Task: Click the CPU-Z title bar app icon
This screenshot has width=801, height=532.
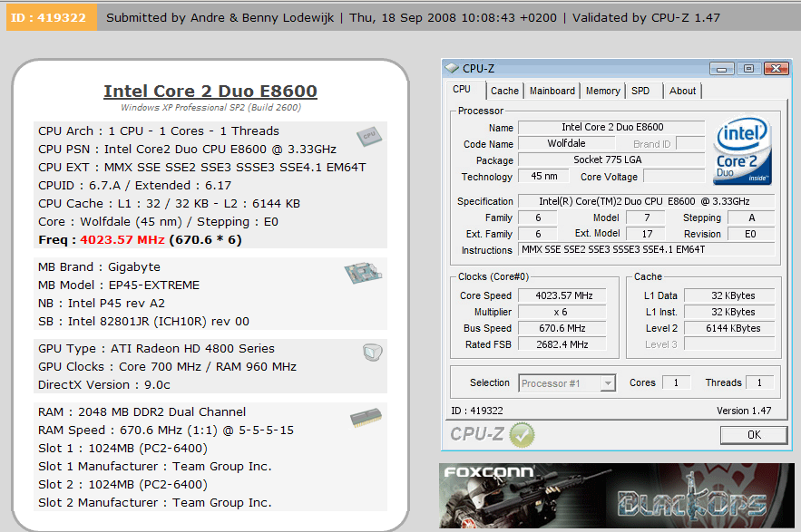Action: point(452,68)
